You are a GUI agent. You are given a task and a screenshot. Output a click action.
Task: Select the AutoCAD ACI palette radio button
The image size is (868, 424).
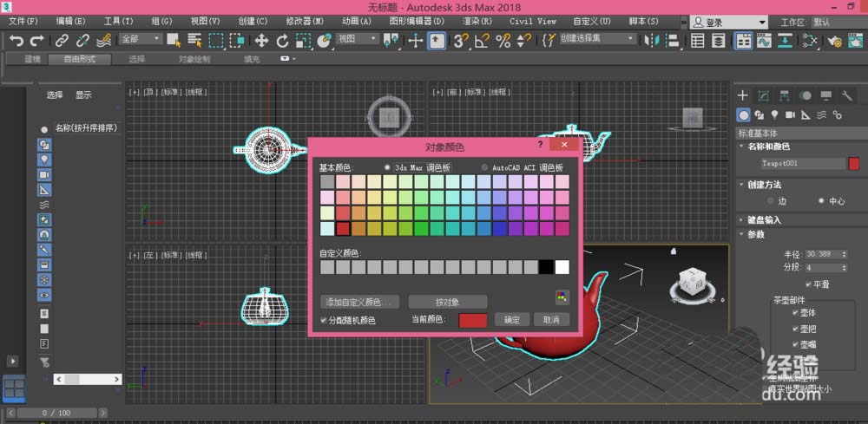(485, 167)
